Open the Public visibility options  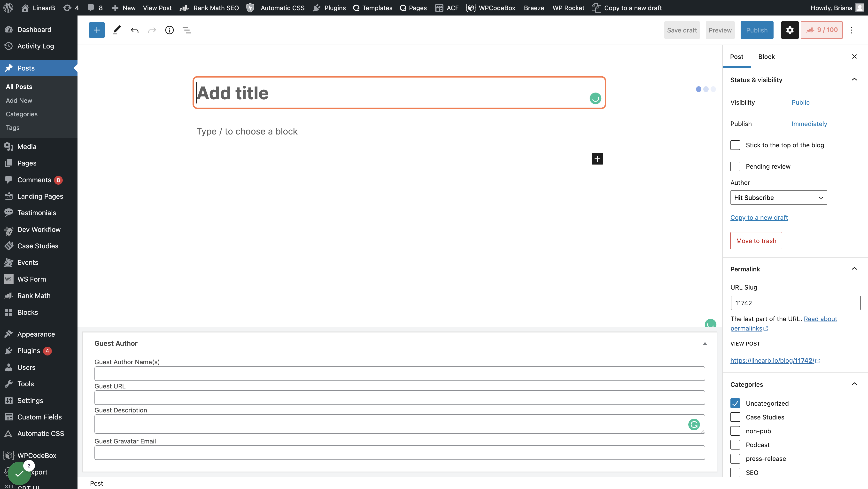[800, 102]
